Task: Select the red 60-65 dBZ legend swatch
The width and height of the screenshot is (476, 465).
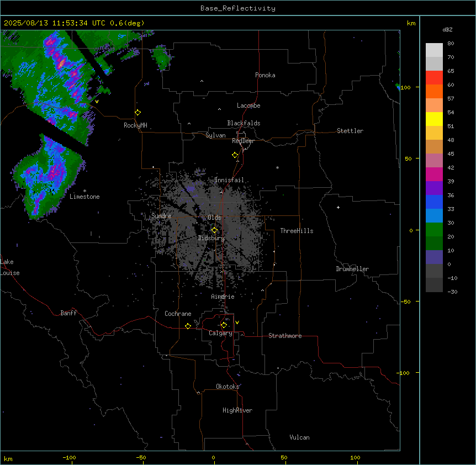Action: [434, 78]
